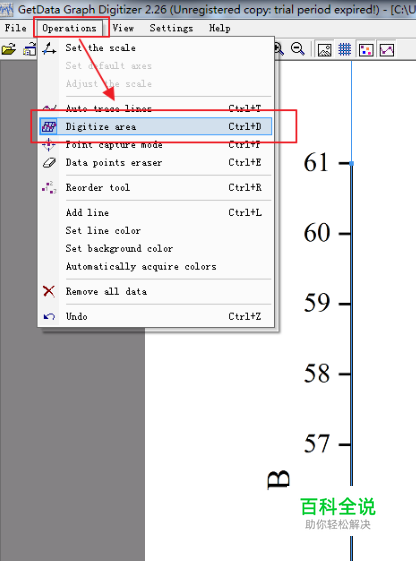The image size is (416, 561).
Task: Open the Help menu
Action: (220, 28)
